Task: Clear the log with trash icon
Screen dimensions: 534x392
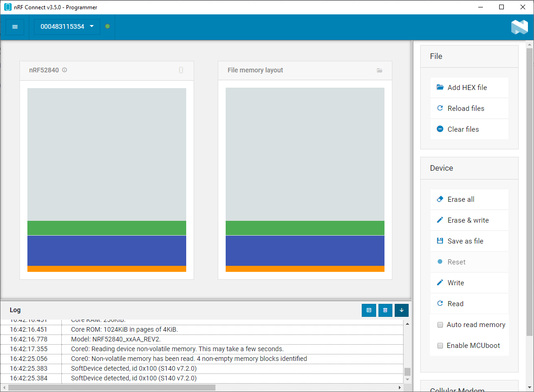Action: click(x=385, y=310)
